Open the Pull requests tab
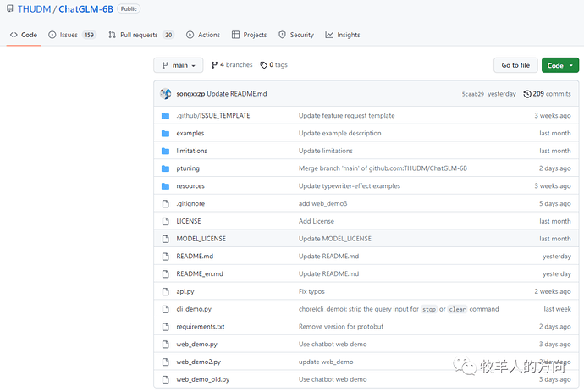The image size is (584, 392). coord(141,35)
